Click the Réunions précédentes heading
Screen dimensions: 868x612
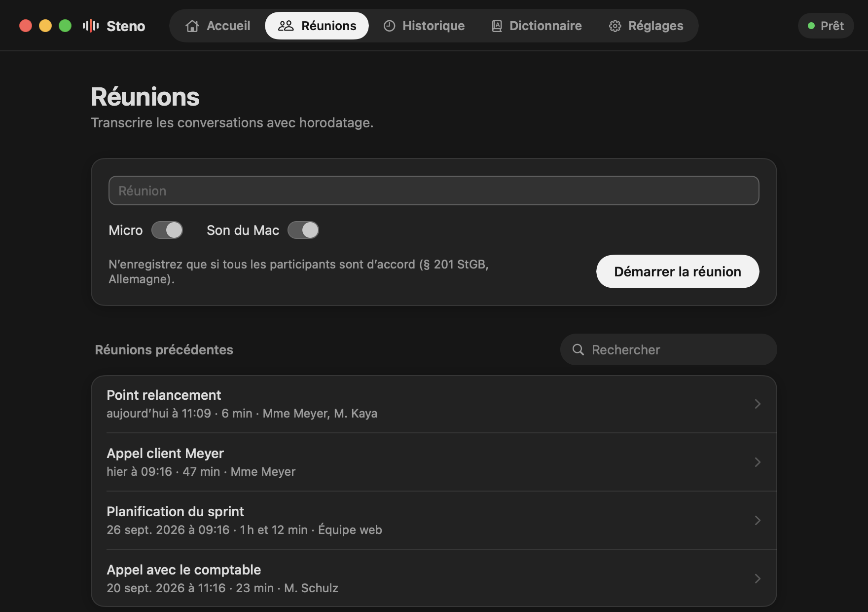(x=164, y=349)
